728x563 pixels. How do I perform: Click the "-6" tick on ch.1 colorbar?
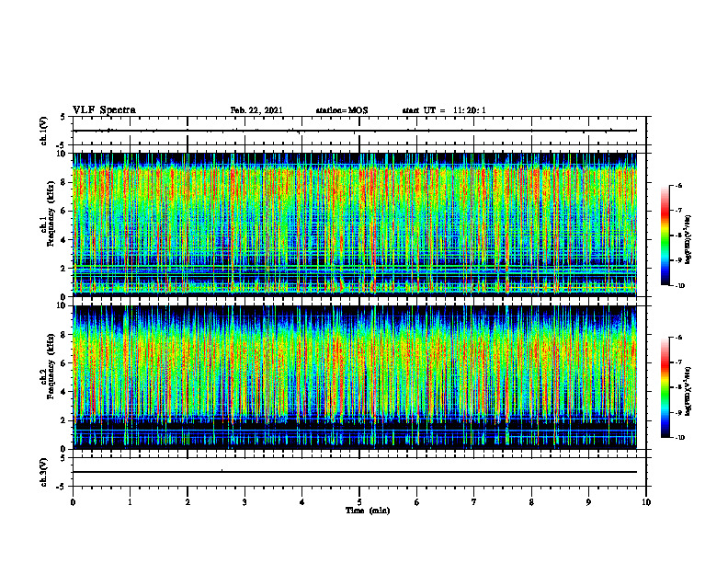pos(679,185)
